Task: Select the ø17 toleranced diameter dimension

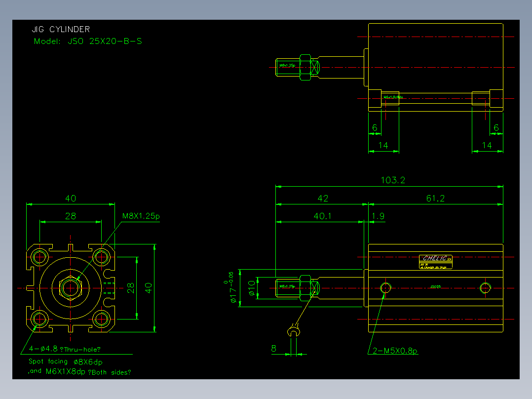Action: coord(231,287)
